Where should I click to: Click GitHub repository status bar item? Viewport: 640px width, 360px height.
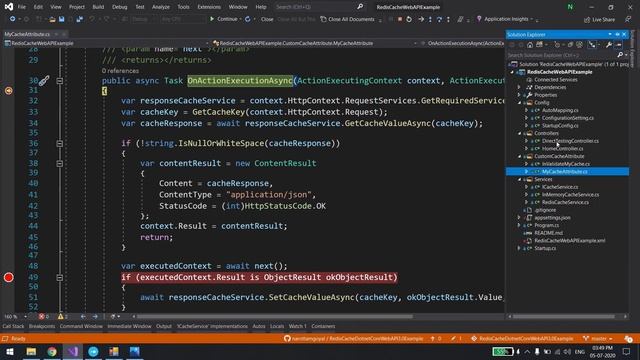coord(354,339)
